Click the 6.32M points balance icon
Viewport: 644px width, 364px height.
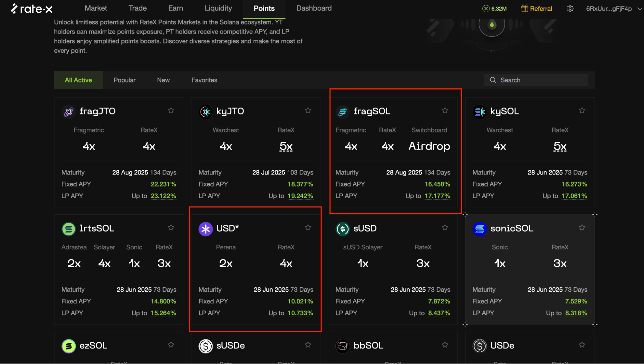coord(485,9)
